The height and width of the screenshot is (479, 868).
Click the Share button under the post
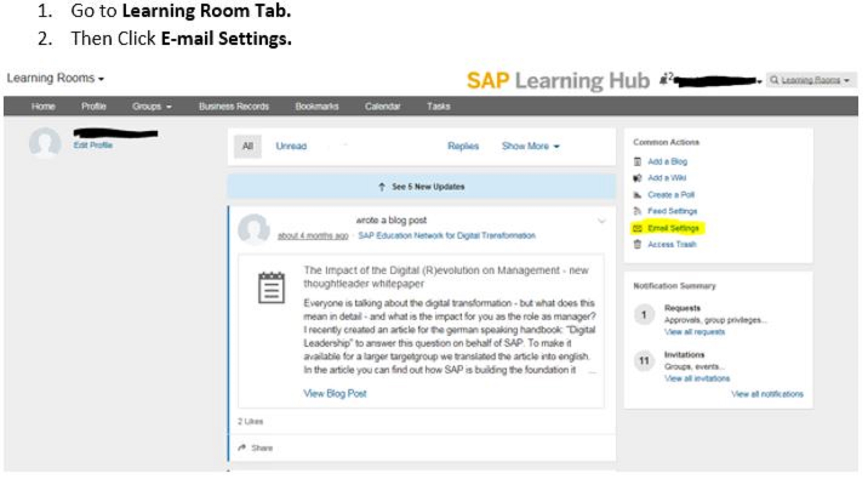tap(255, 448)
